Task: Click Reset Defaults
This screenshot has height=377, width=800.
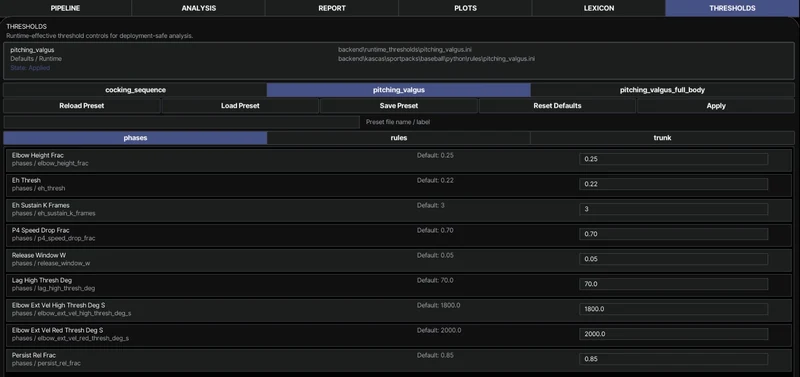Action: pos(557,106)
